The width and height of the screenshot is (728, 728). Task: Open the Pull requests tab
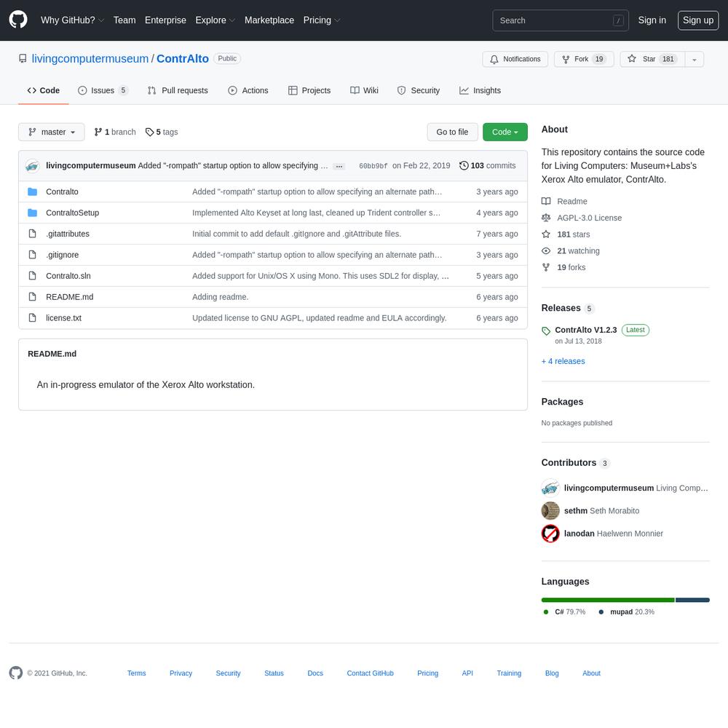pos(178,90)
